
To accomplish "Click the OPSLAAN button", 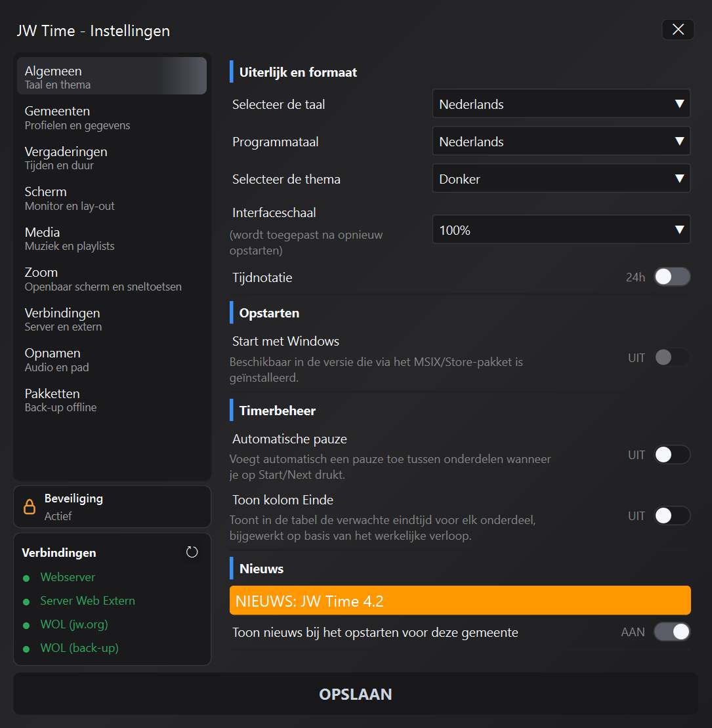I will 355,694.
